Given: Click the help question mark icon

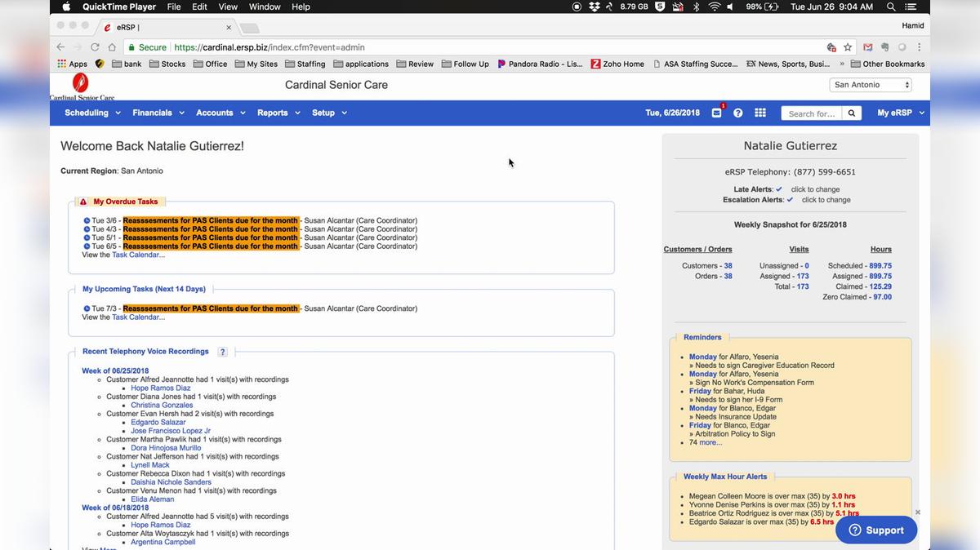Looking at the screenshot, I should [738, 113].
